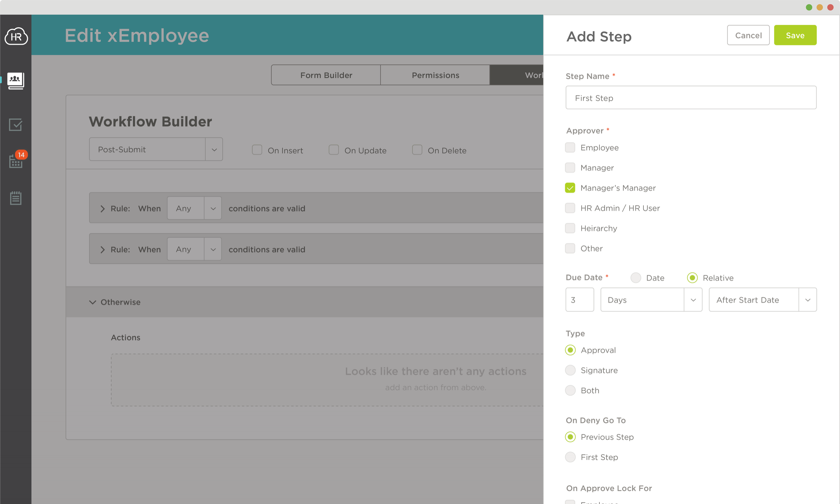This screenshot has width=840, height=504.
Task: Click the Actions label
Action: coord(125,337)
